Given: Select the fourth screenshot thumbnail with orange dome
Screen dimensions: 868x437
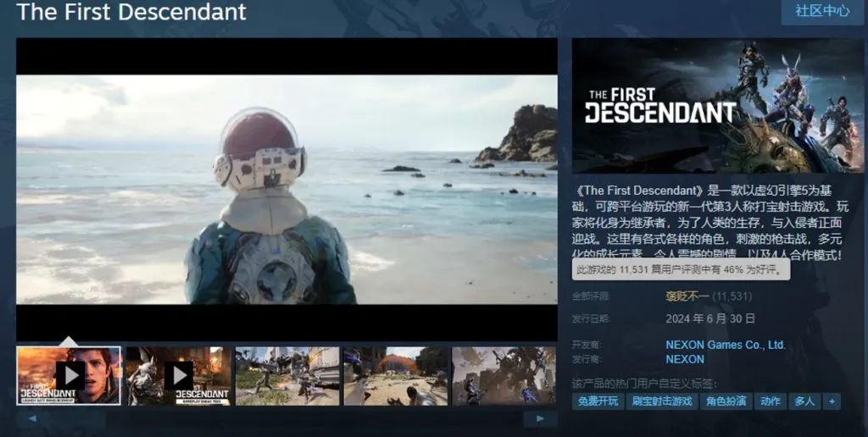Looking at the screenshot, I should [396, 375].
